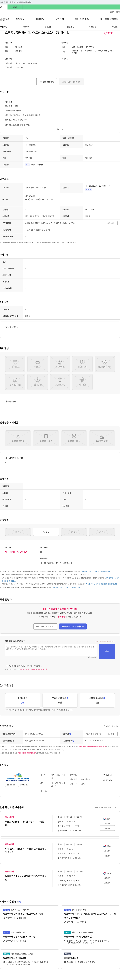Screen dimensions: 120x980
Task: Click the info icon beside 취업알선기관 알선
Action: (67, 698)
